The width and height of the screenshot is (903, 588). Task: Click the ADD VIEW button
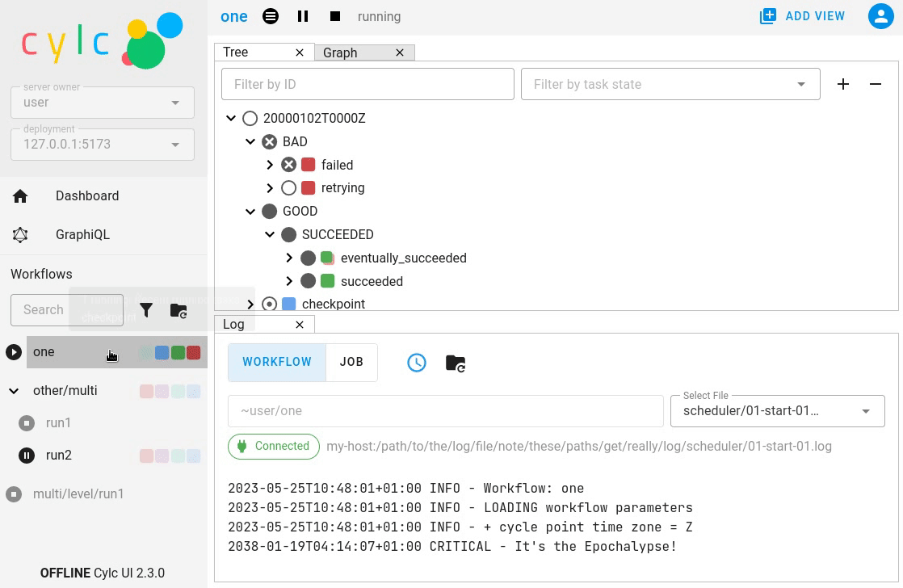point(802,16)
